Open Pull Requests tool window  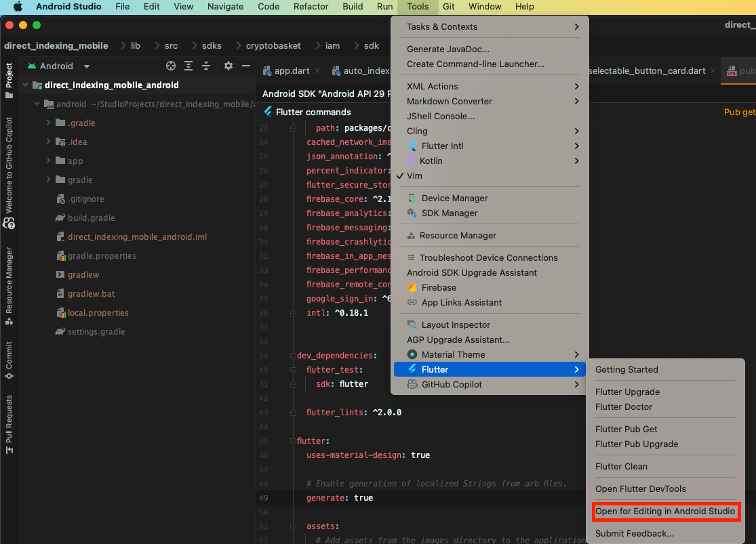(9, 425)
